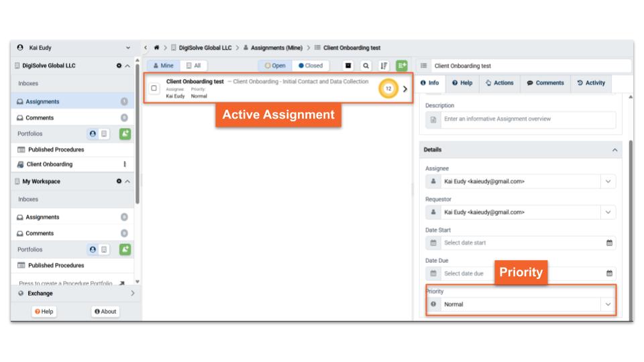Click the home icon in breadcrumb

pos(156,48)
